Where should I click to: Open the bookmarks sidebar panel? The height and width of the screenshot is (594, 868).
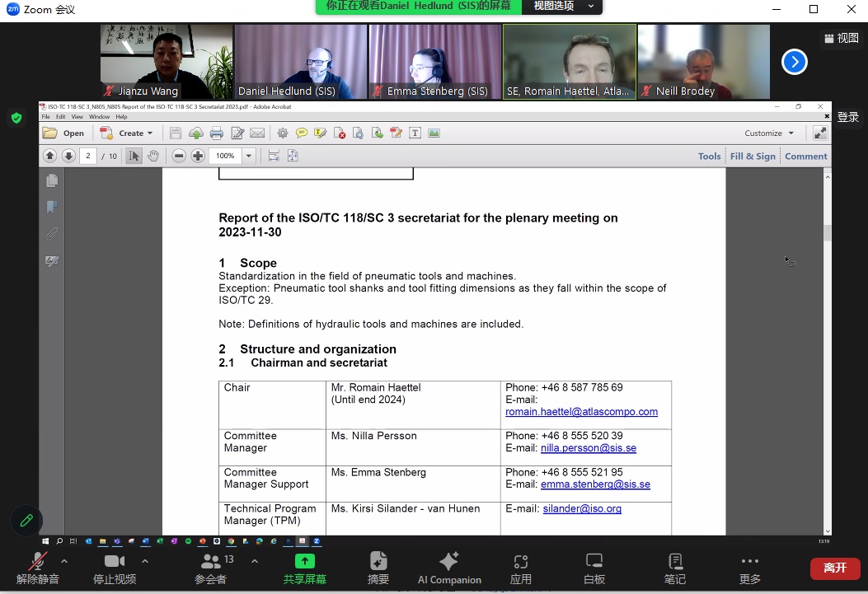52,207
